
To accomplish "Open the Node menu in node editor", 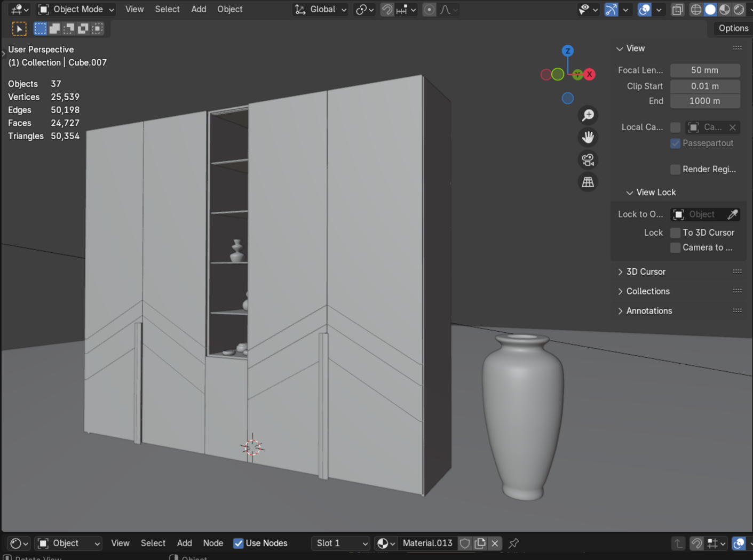I will click(213, 543).
